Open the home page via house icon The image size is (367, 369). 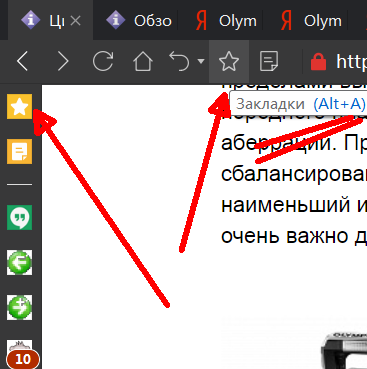click(143, 61)
